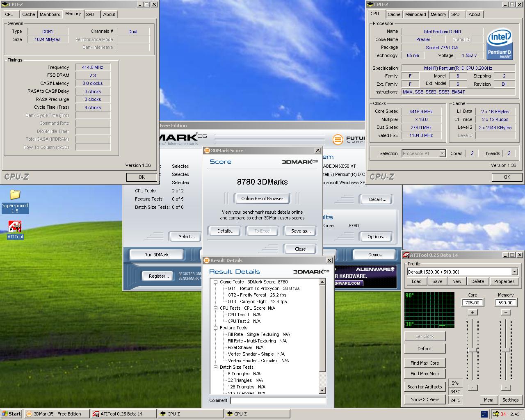
Task: Open the Mainboard tab in right CPU-Z window
Action: 415,14
